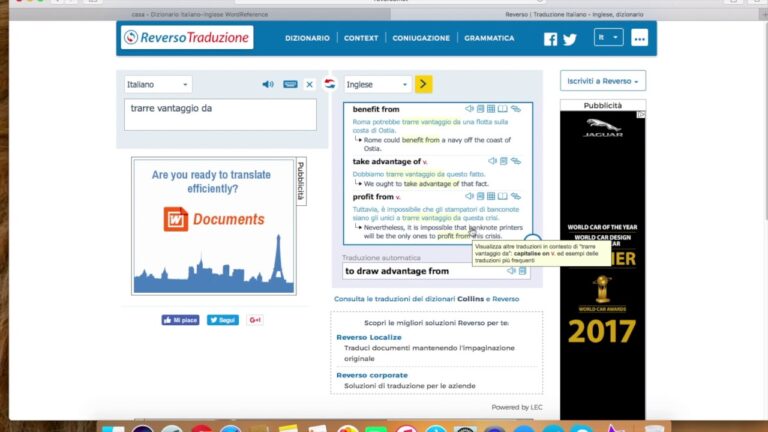The width and height of the screenshot is (768, 432).
Task: Open the Italiano source language dropdown
Action: pyautogui.click(x=158, y=84)
